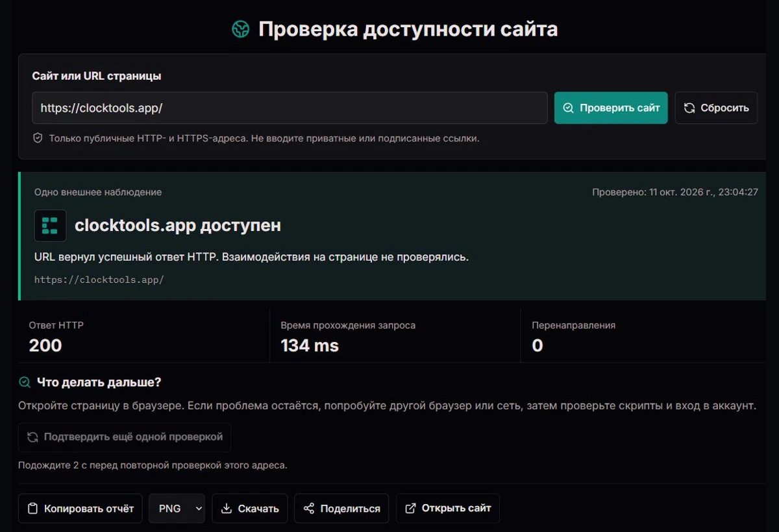Image resolution: width=779 pixels, height=532 pixels.
Task: Click the HTTP response value "200"
Action: pyautogui.click(x=45, y=345)
